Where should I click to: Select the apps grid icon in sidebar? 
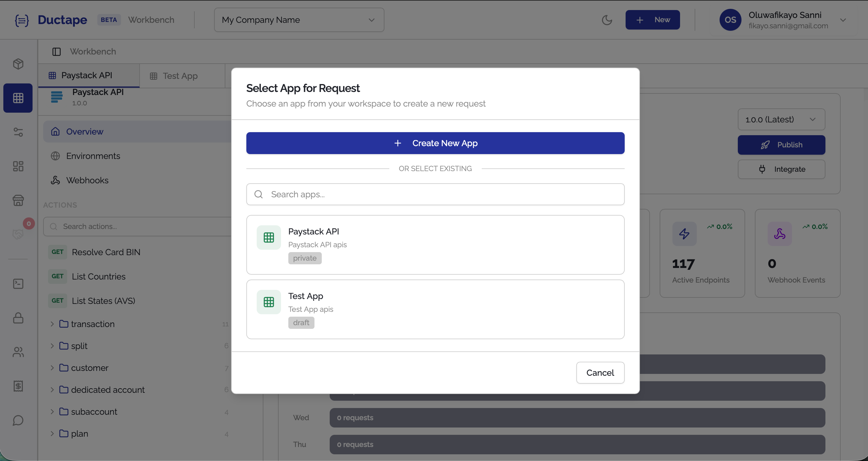(18, 98)
